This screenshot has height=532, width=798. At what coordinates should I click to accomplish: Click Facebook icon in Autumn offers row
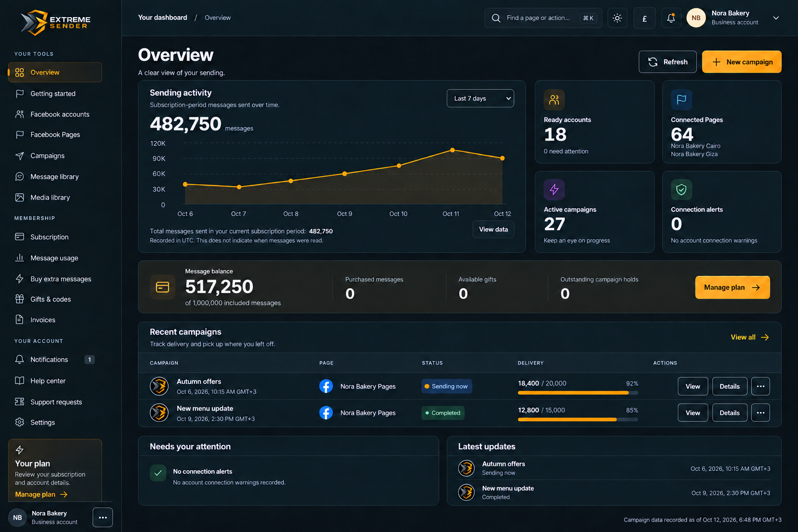coord(326,386)
